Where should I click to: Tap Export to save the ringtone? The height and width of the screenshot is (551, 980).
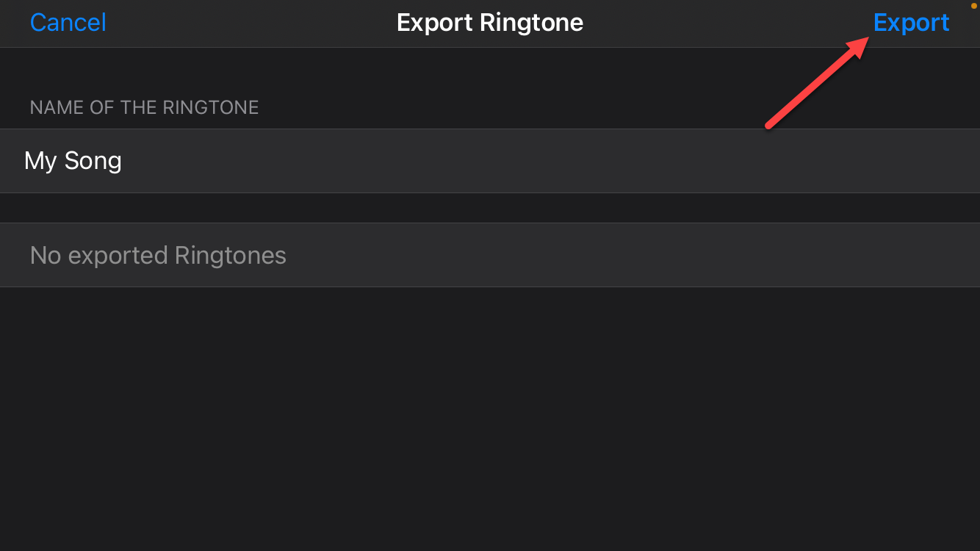(x=911, y=23)
